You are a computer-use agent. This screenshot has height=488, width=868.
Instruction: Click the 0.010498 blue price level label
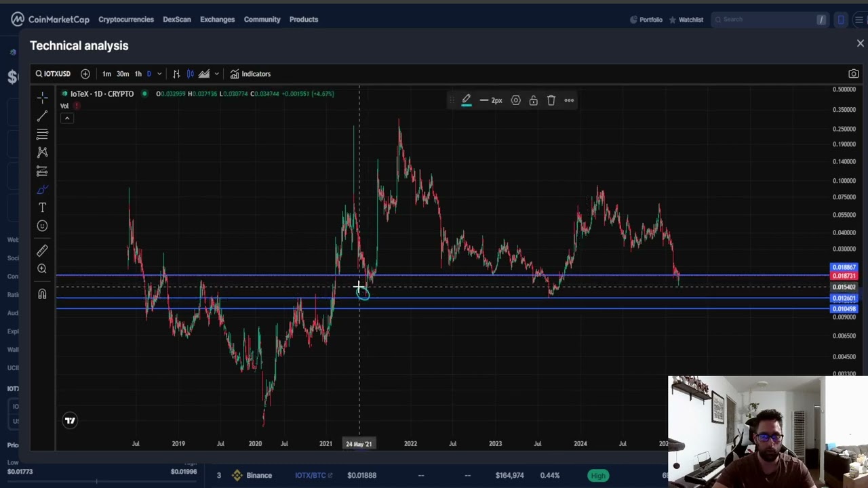pyautogui.click(x=844, y=309)
